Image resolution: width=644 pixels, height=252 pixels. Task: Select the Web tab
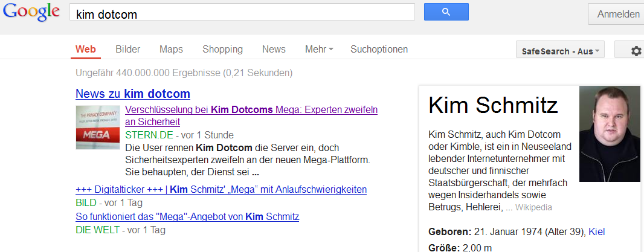[85, 50]
